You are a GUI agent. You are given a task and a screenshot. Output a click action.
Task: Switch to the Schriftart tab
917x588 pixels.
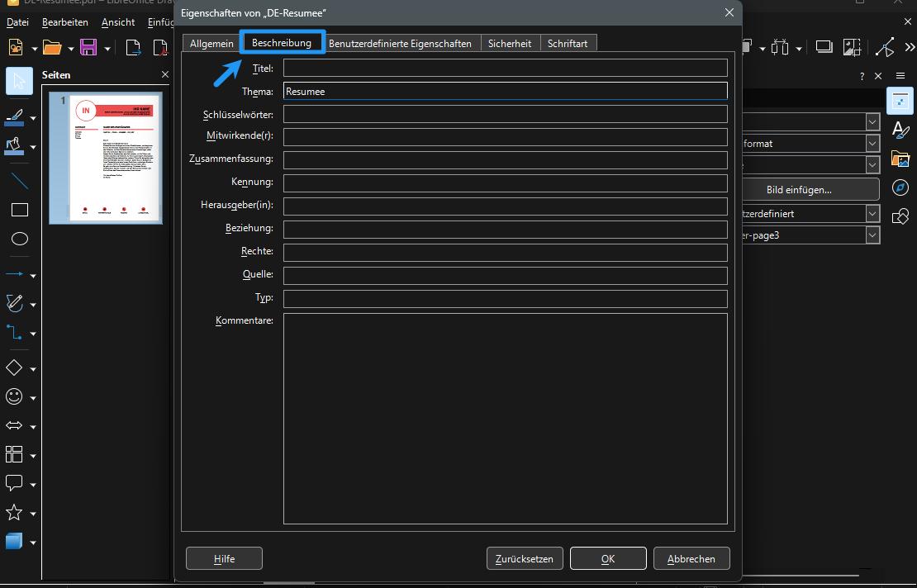coord(568,43)
